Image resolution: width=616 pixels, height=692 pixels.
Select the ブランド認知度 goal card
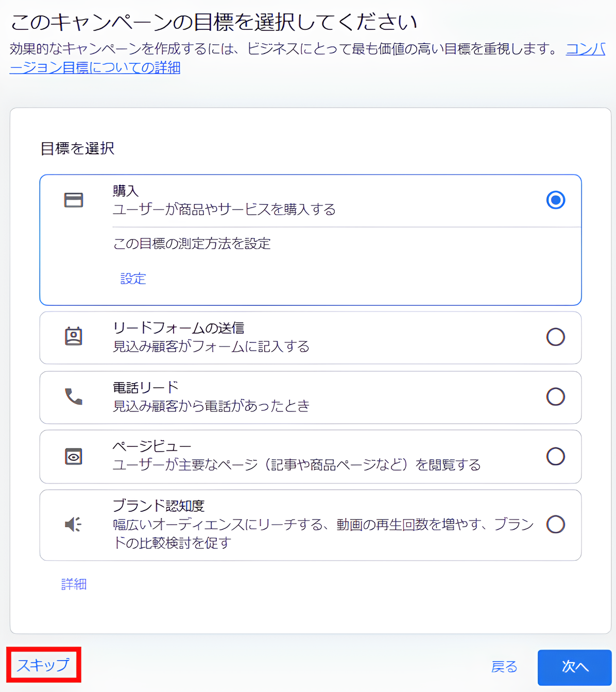click(309, 524)
